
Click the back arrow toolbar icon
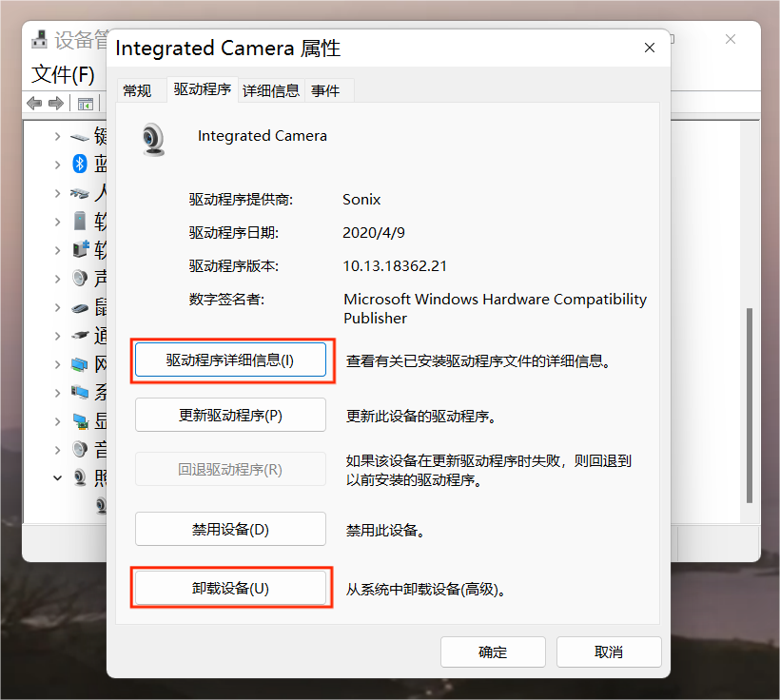34,103
